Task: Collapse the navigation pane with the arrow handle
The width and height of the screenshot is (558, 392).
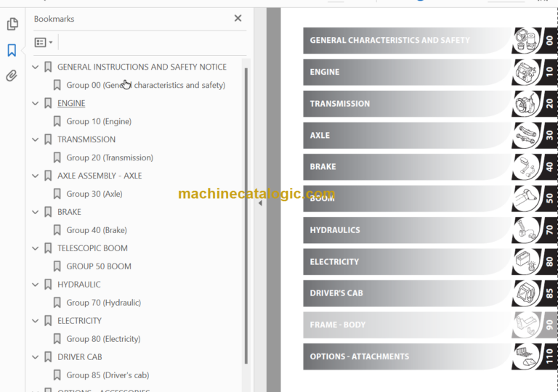Action: click(260, 203)
